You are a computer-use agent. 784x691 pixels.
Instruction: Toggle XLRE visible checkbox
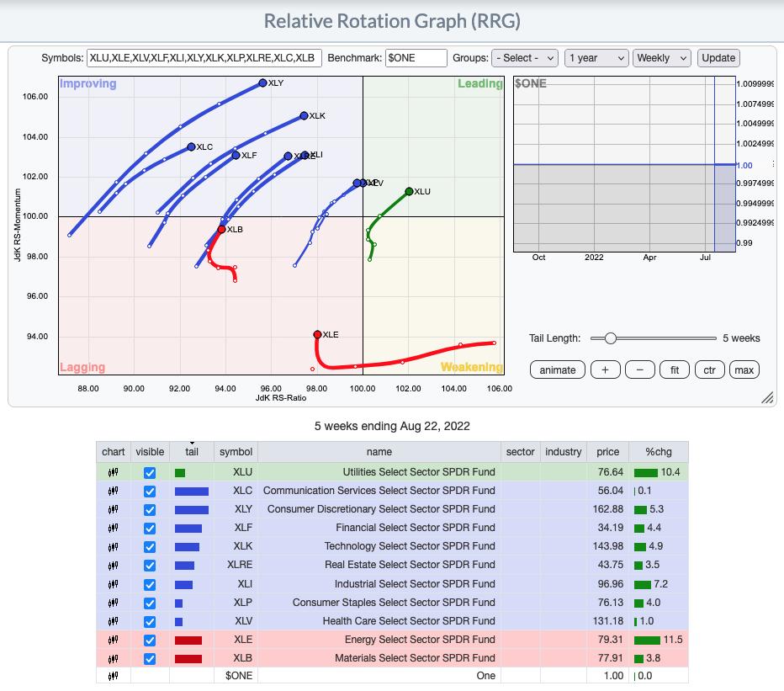coord(150,566)
